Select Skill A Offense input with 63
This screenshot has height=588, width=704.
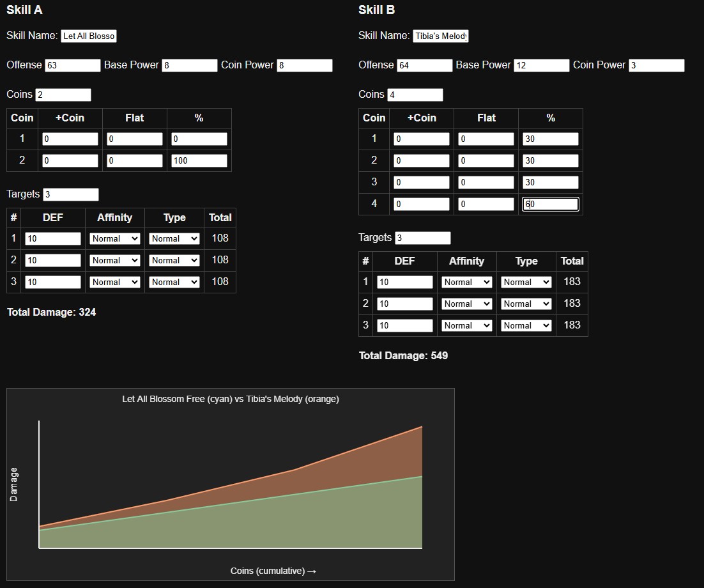73,65
